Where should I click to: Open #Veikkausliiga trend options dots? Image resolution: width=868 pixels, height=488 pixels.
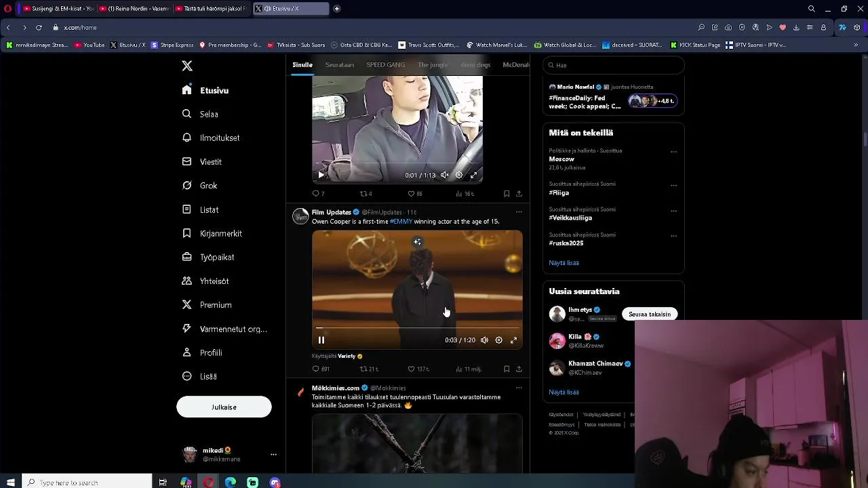(673, 211)
